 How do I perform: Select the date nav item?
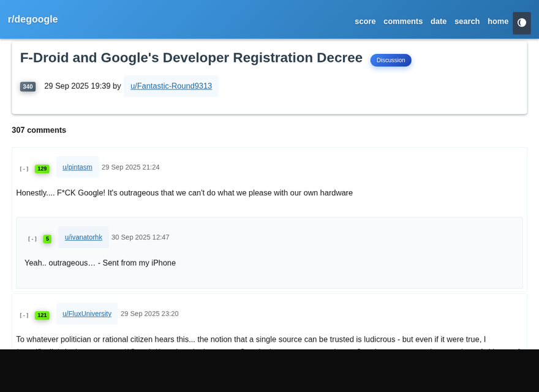pyautogui.click(x=439, y=21)
